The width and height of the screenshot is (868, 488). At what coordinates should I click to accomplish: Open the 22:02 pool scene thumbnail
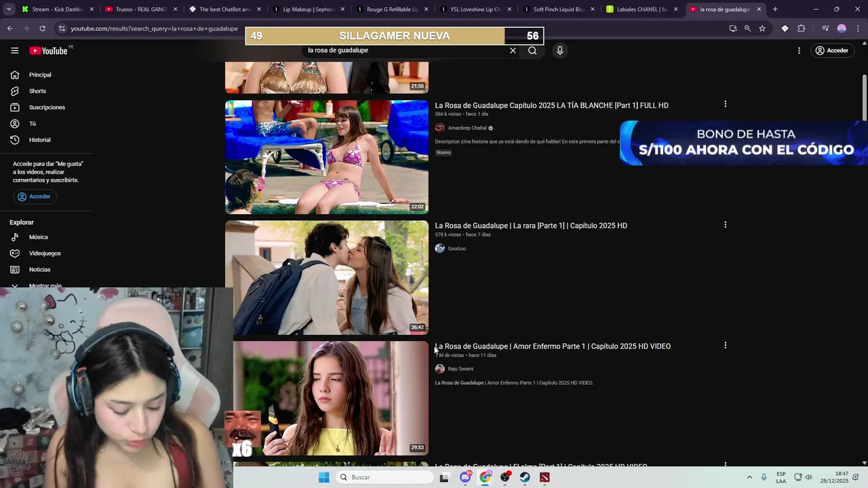click(x=327, y=157)
